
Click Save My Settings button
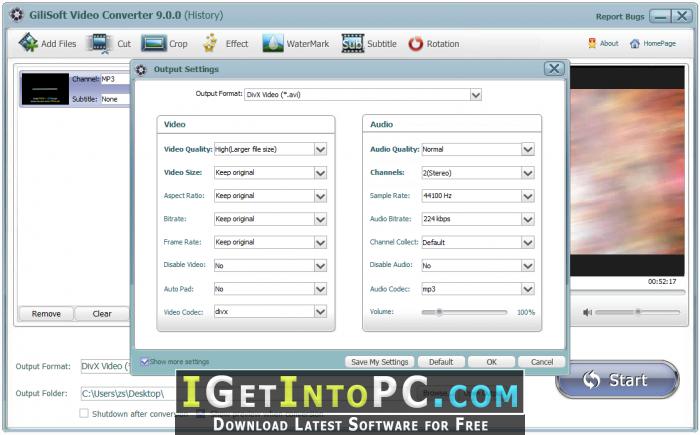coord(379,362)
